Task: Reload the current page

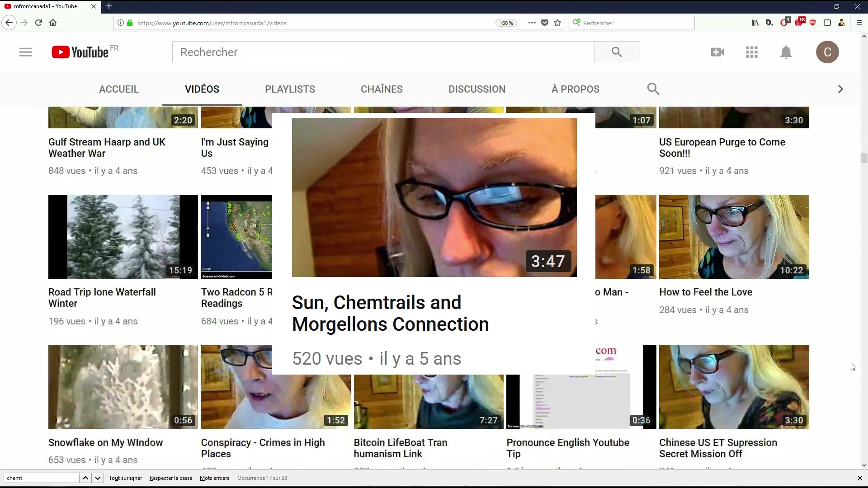Action: [x=38, y=23]
